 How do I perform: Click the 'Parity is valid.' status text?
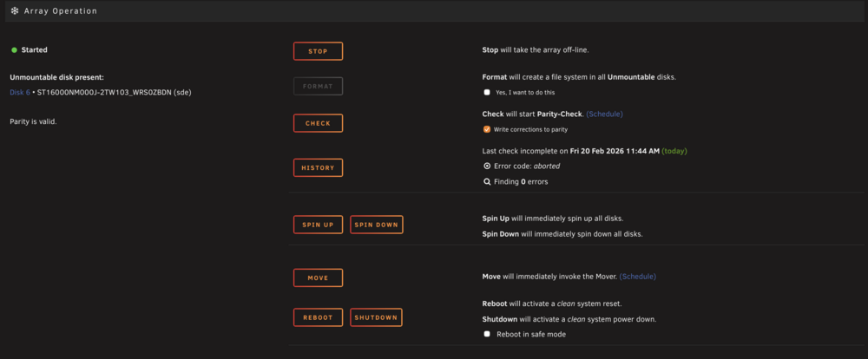[33, 121]
